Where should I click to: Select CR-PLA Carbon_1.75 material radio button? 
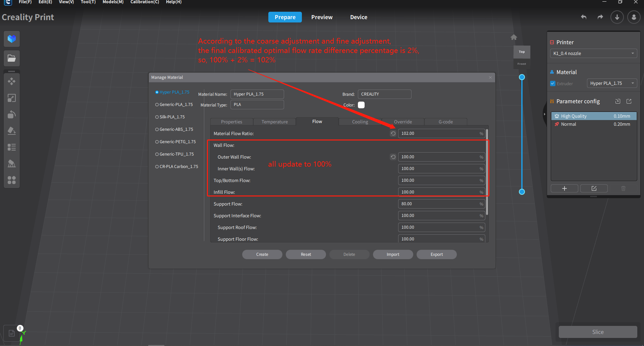click(x=157, y=167)
